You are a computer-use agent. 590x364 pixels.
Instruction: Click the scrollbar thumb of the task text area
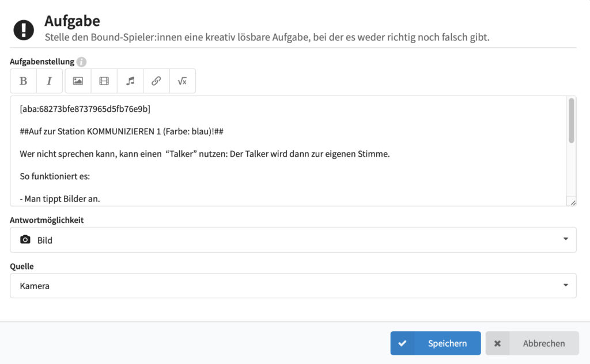pos(571,120)
